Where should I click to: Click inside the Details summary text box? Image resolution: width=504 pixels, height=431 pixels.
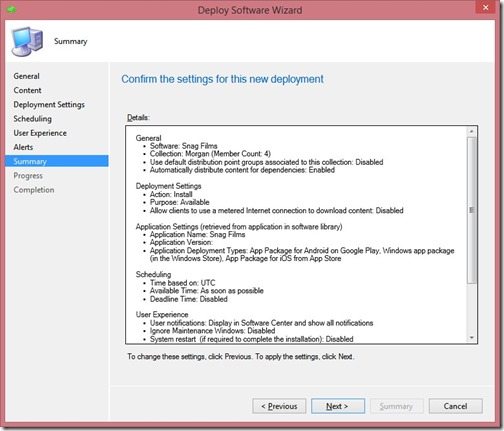click(x=297, y=235)
